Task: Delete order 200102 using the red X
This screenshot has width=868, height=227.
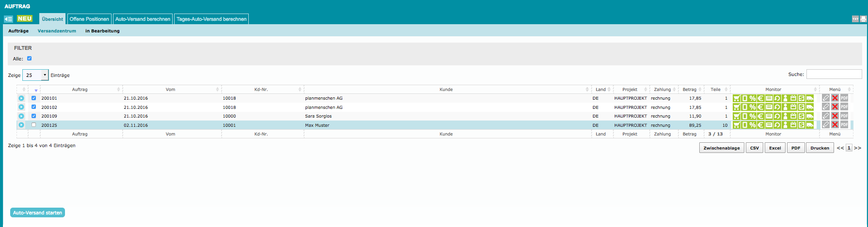Action: pos(835,107)
